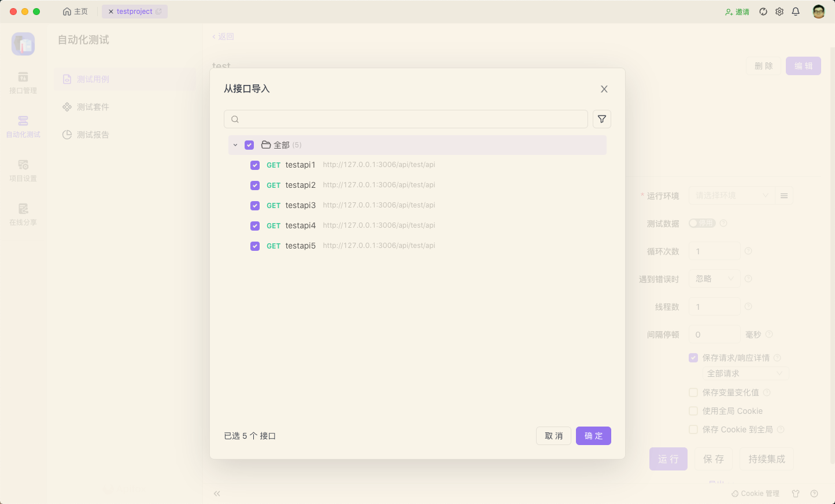Click the 线程数 input field
The width and height of the screenshot is (835, 504).
(x=715, y=306)
